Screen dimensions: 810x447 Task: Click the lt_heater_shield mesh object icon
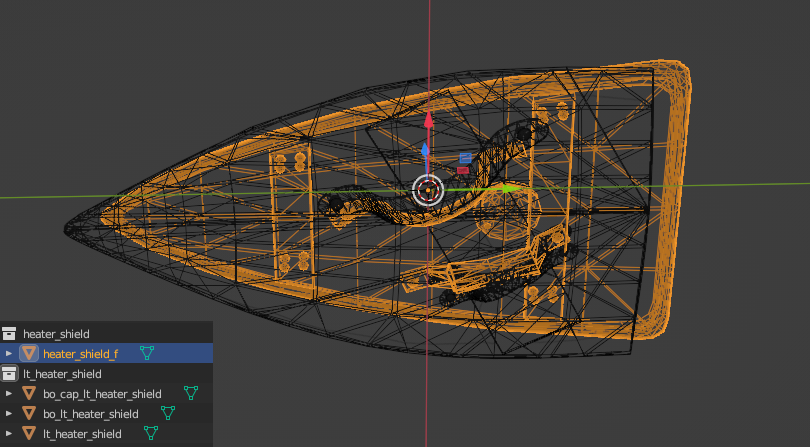[29, 434]
